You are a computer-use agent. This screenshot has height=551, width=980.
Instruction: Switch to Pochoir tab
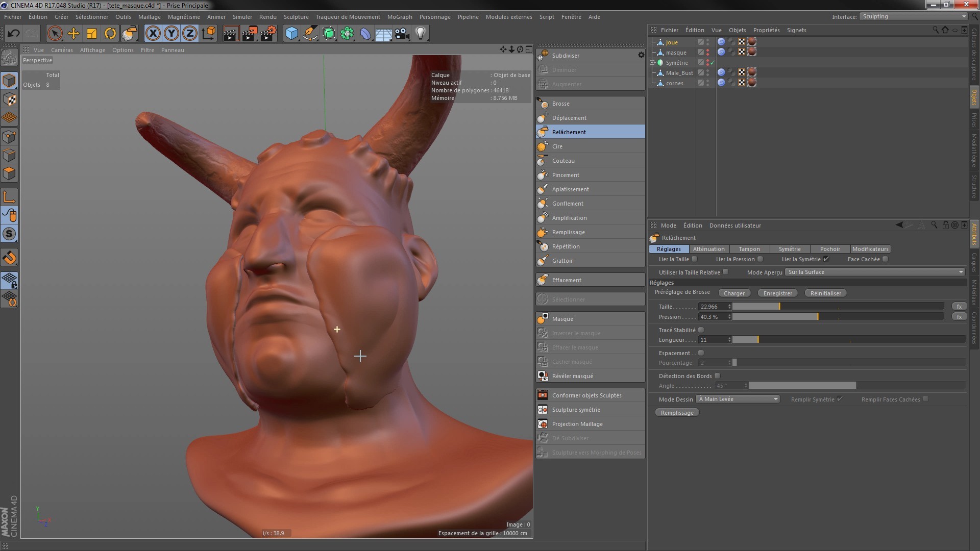tap(830, 249)
